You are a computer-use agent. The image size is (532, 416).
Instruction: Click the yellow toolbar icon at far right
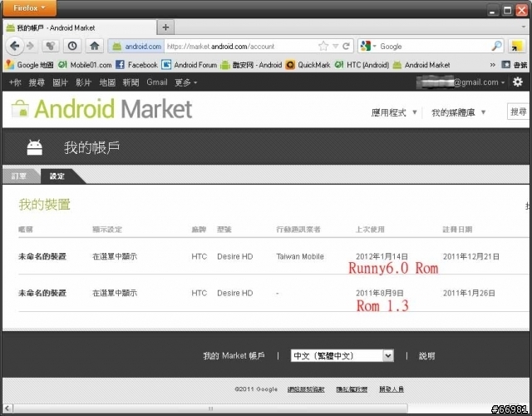(517, 47)
